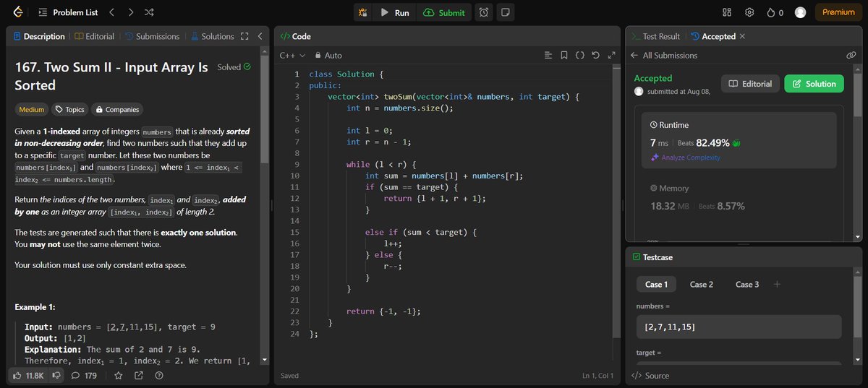Bookmark the code snippet

coord(563,55)
